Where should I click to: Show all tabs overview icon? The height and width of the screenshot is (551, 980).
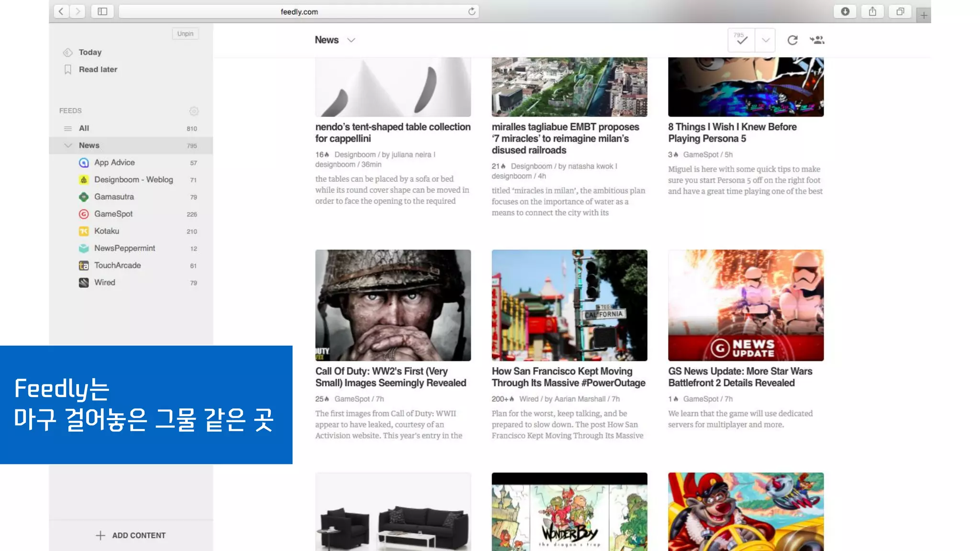tap(900, 11)
